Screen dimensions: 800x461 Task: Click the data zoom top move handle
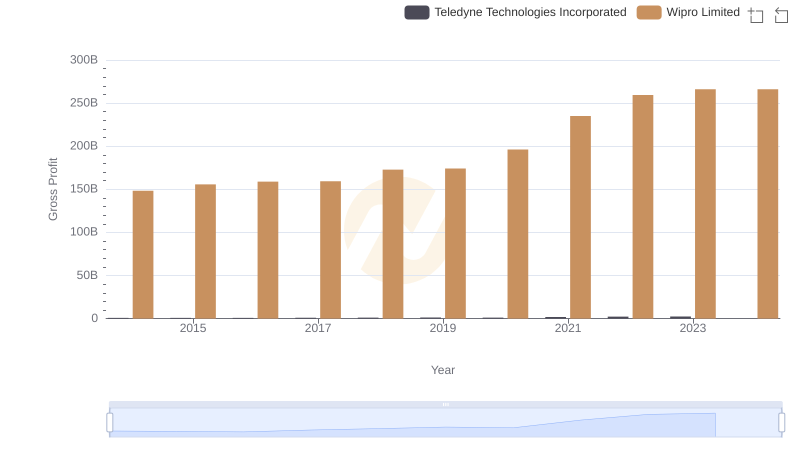click(445, 404)
